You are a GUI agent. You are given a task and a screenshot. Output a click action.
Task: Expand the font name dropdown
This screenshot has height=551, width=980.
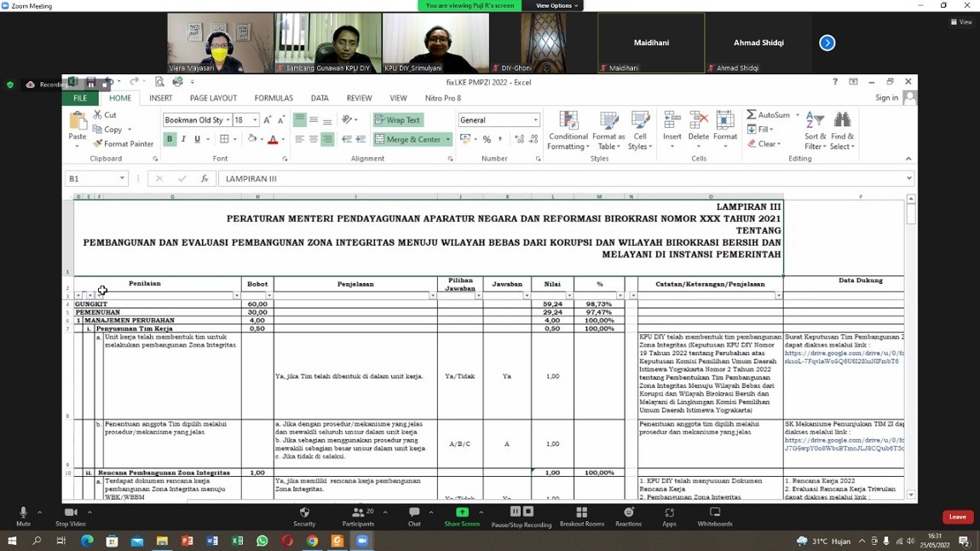click(228, 120)
